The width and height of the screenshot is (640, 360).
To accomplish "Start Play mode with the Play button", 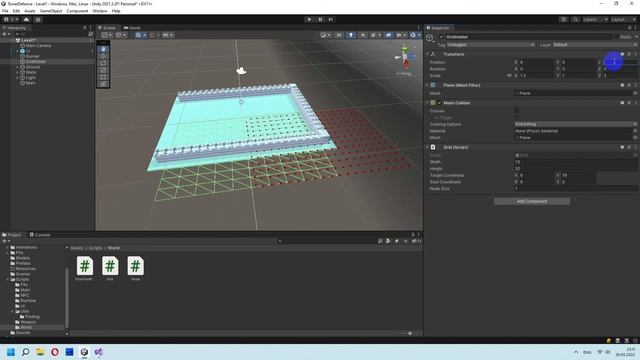I will (x=309, y=19).
